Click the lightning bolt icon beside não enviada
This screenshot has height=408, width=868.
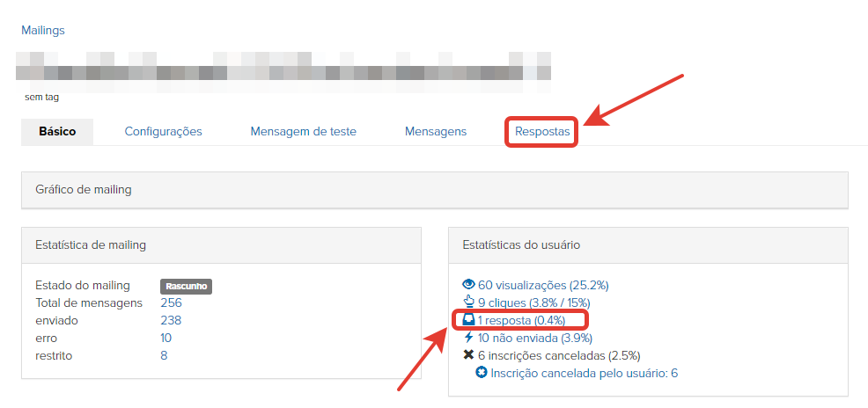469,338
